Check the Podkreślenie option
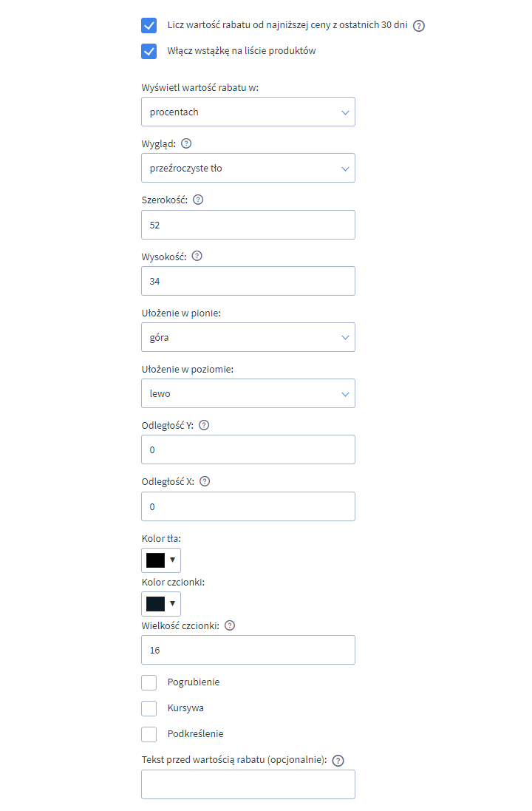 pyautogui.click(x=149, y=734)
